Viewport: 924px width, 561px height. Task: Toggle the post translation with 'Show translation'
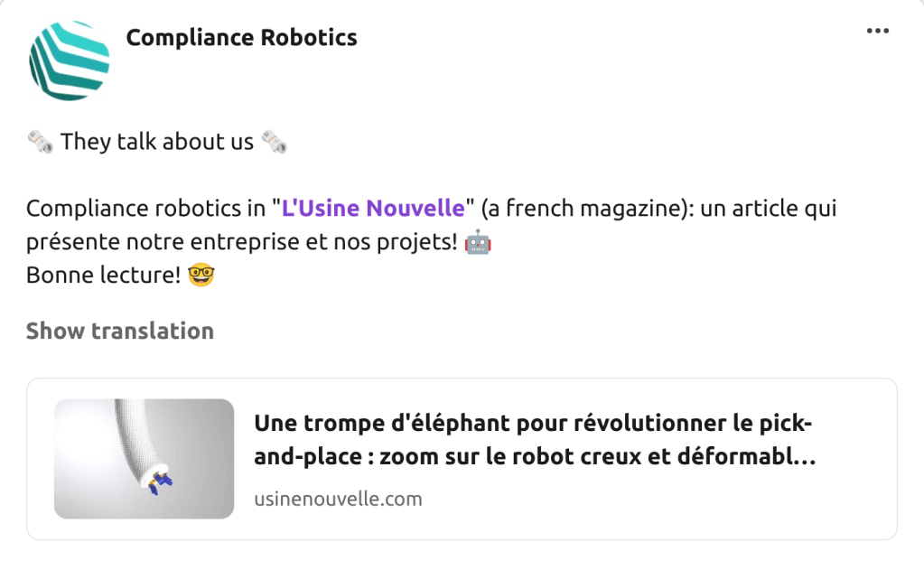(x=120, y=331)
